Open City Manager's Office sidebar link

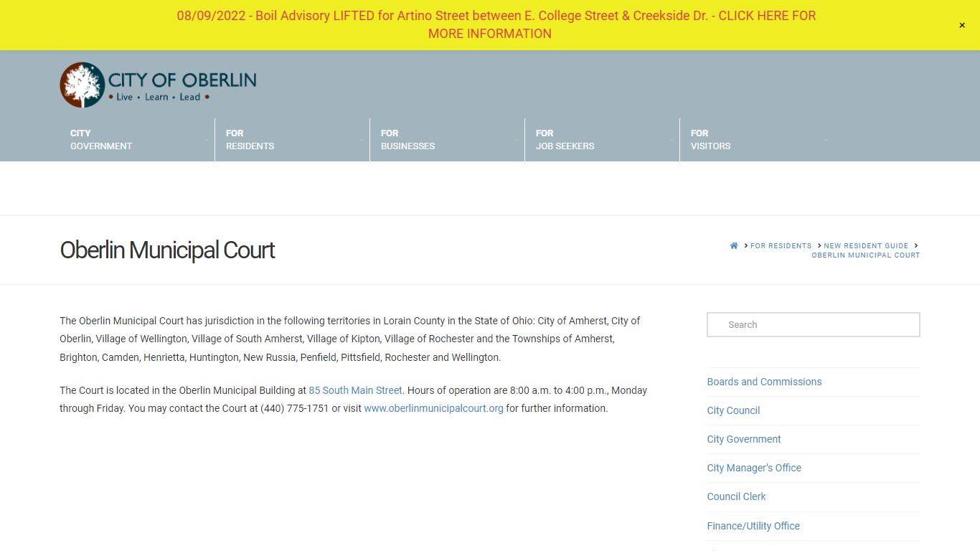[x=754, y=468]
